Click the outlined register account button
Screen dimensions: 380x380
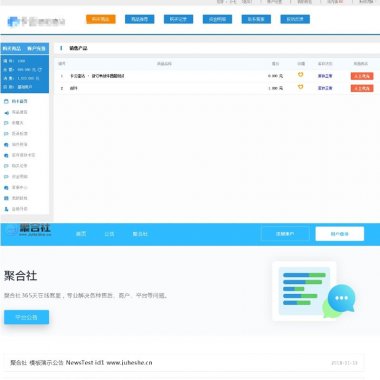pos(285,234)
